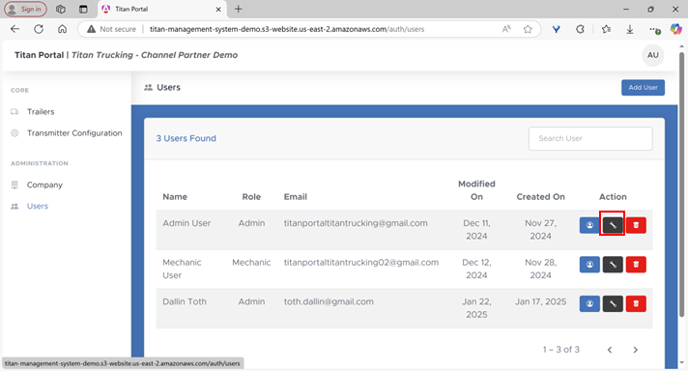
Task: Click wrench edit icon for Dallin Toth
Action: [613, 303]
